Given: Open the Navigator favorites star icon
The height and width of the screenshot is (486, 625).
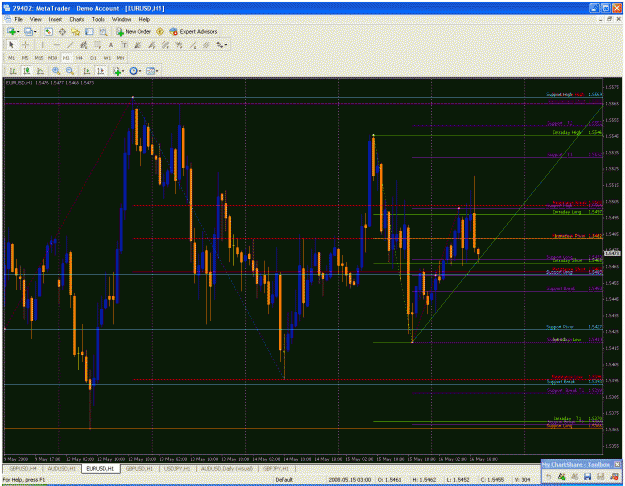Looking at the screenshot, I should (x=75, y=31).
